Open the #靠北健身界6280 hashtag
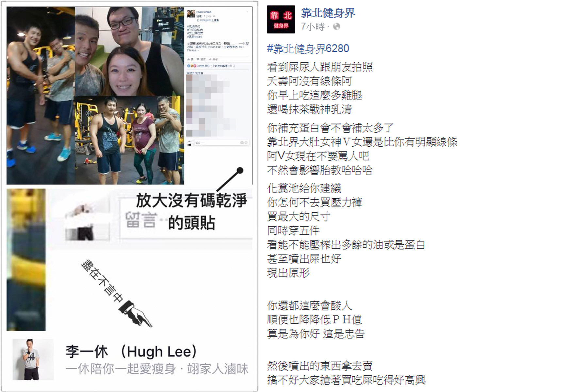 (x=308, y=48)
